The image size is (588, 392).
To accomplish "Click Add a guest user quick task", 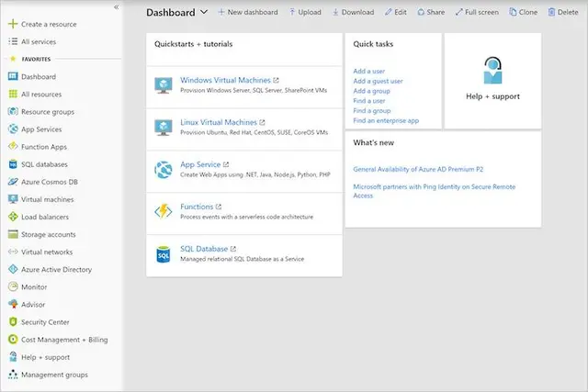I will tap(378, 81).
